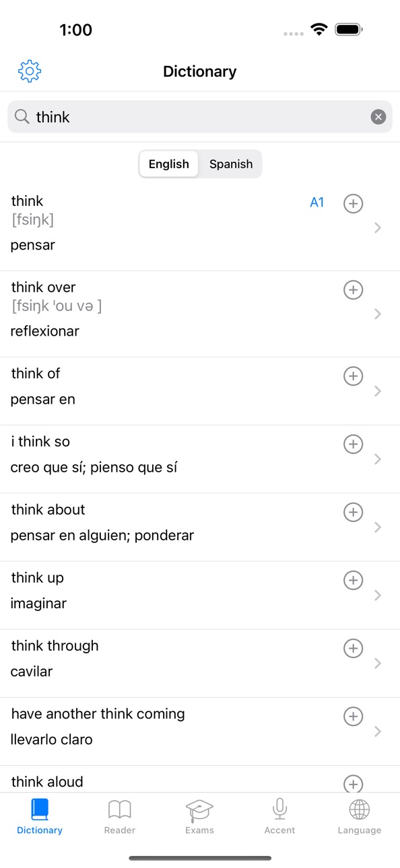Open settings via the gear icon
This screenshot has height=868, width=400.
[30, 71]
